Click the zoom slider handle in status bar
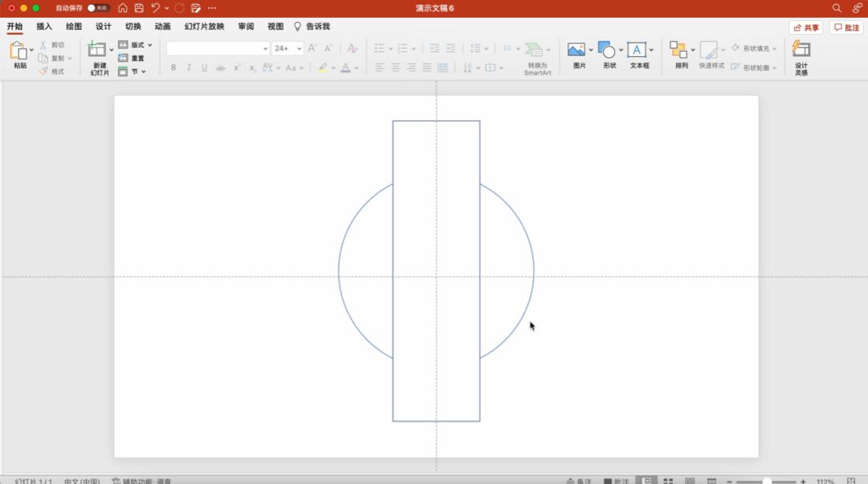868x484 pixels. click(767, 482)
